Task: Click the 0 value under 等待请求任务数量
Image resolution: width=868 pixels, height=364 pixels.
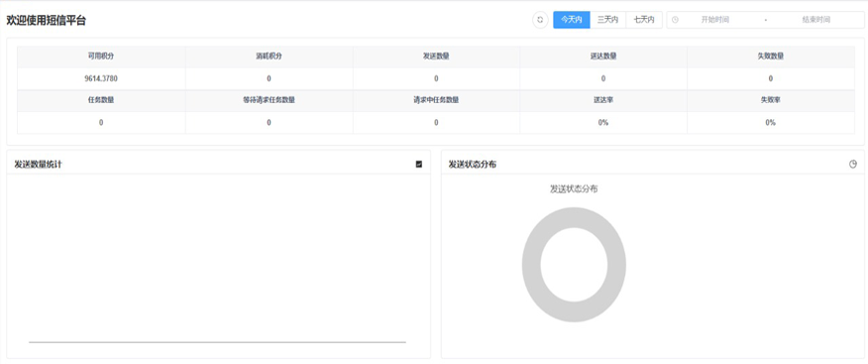Action: pyautogui.click(x=269, y=122)
